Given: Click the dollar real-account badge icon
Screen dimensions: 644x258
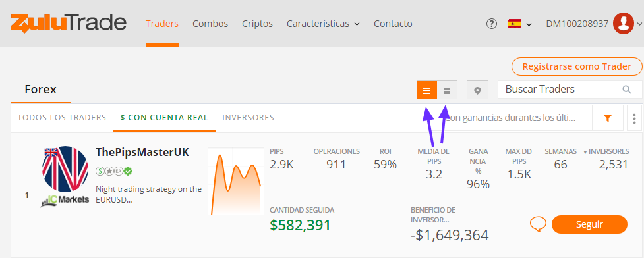Looking at the screenshot, I should point(100,171).
